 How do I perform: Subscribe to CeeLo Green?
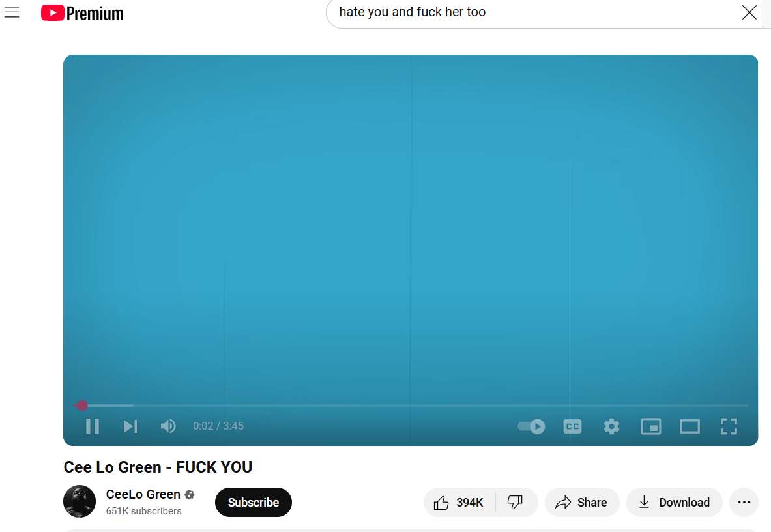[x=254, y=503]
